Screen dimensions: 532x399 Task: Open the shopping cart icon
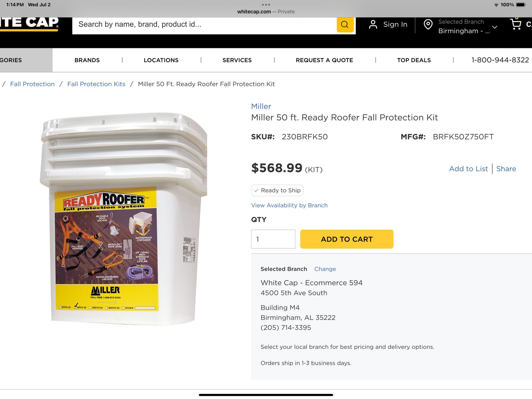(x=516, y=24)
